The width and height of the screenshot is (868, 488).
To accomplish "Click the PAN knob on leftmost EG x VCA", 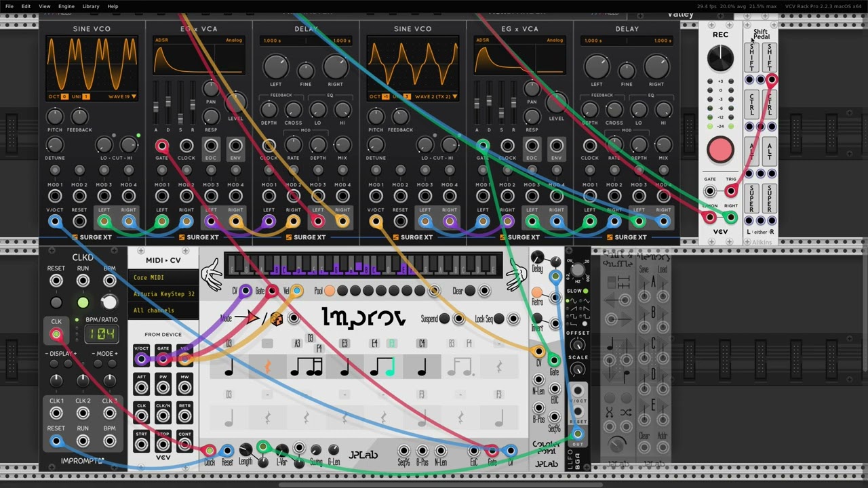I will pos(211,89).
